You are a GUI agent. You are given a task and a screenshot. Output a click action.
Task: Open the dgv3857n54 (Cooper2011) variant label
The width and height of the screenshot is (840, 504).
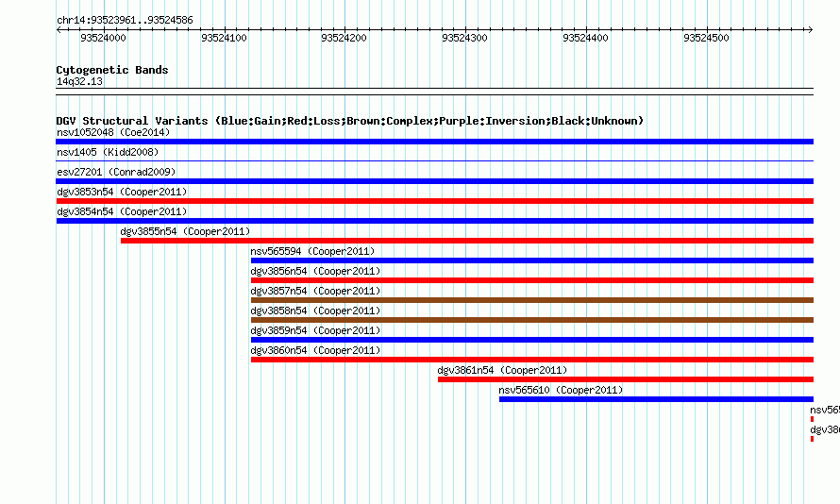coord(315,291)
